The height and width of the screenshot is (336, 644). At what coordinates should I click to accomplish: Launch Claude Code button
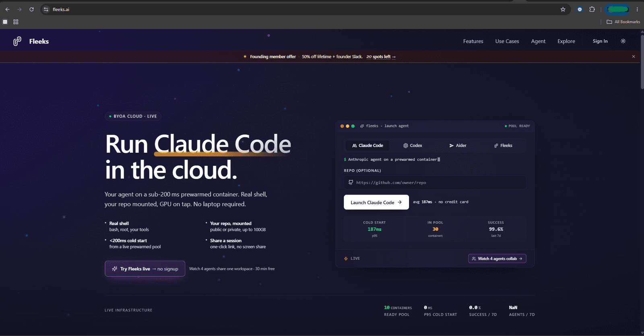coord(376,202)
